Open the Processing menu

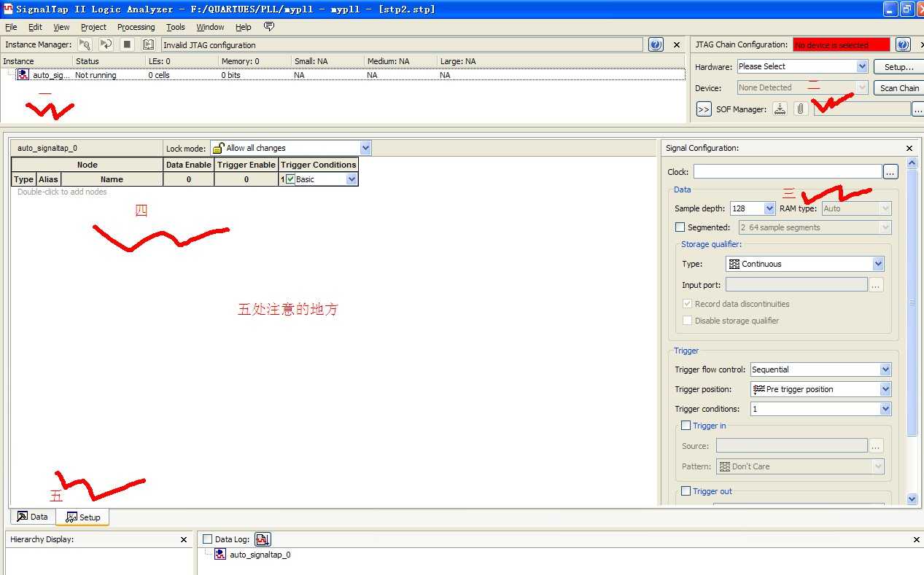click(136, 27)
